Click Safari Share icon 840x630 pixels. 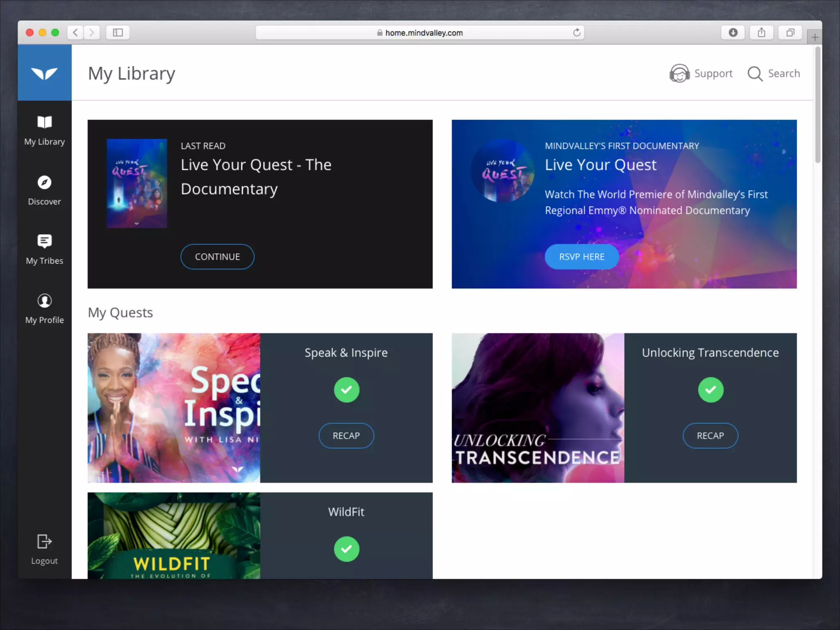[x=761, y=32]
